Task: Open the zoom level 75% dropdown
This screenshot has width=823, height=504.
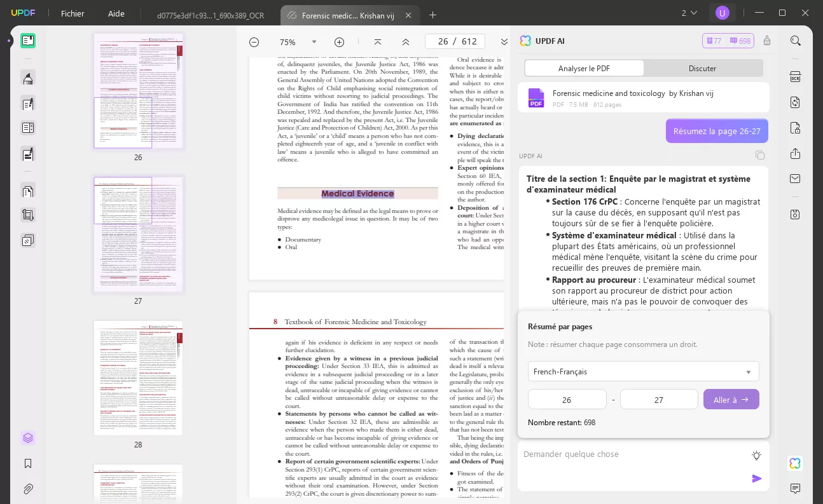Action: [314, 42]
